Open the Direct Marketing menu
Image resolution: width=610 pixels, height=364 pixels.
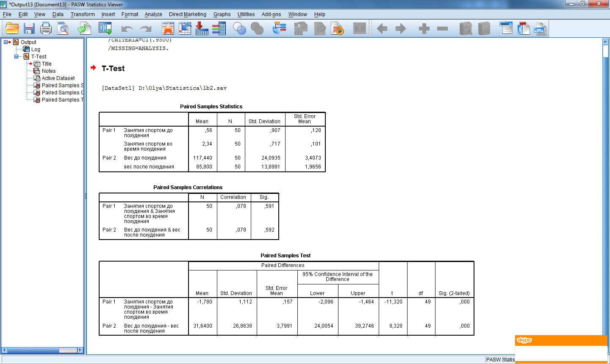(188, 14)
